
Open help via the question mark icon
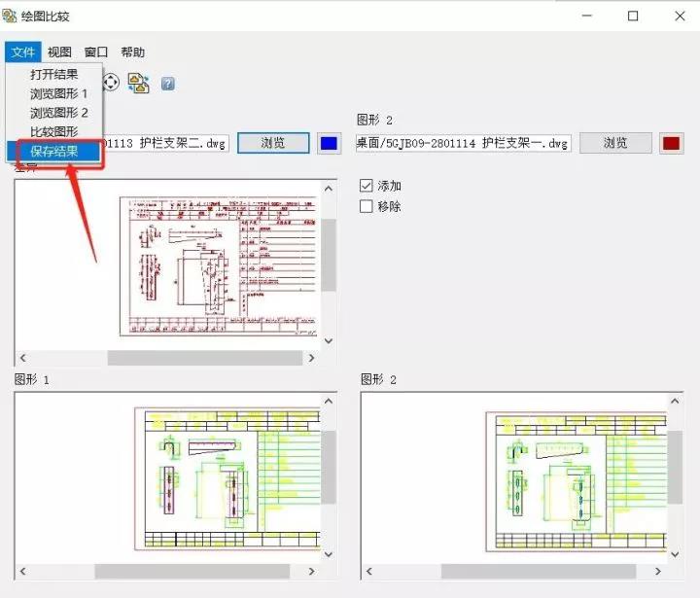(x=168, y=84)
